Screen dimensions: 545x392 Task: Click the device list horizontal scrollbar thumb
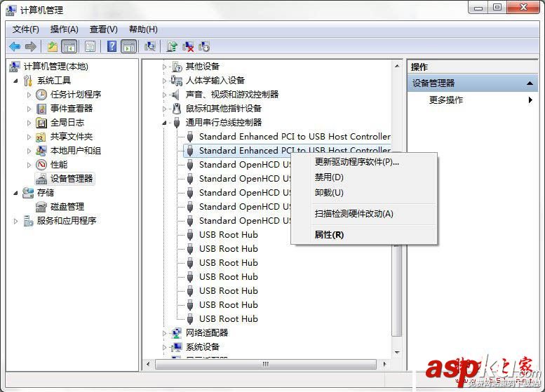pyautogui.click(x=266, y=364)
